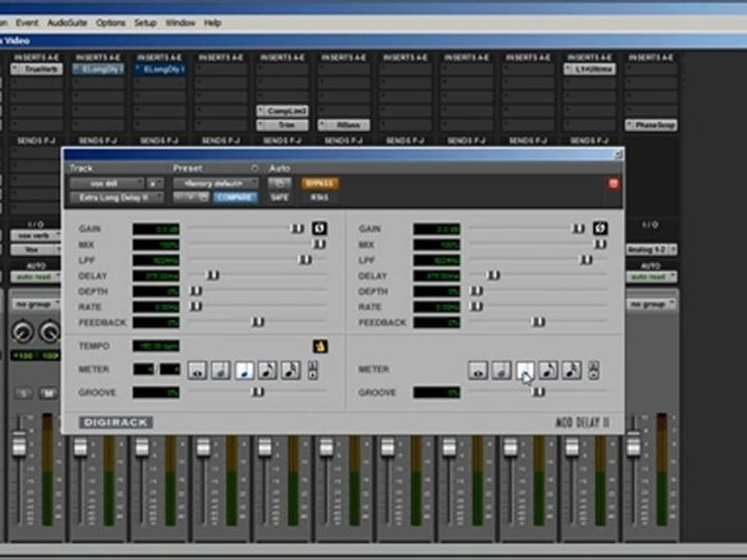Open the PhaseScope insert plug-in
This screenshot has width=747, height=560.
pyautogui.click(x=651, y=125)
